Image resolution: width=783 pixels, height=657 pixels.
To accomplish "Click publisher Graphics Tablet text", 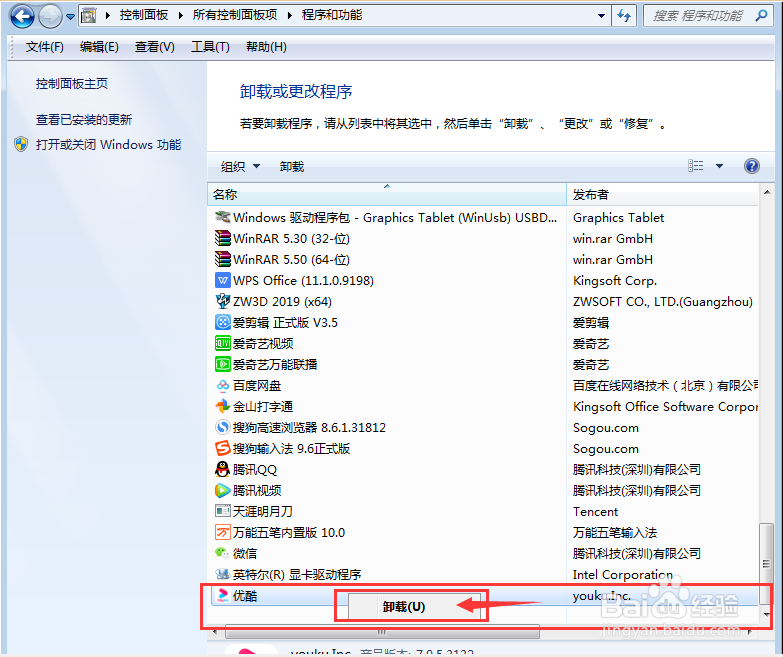I will click(619, 218).
